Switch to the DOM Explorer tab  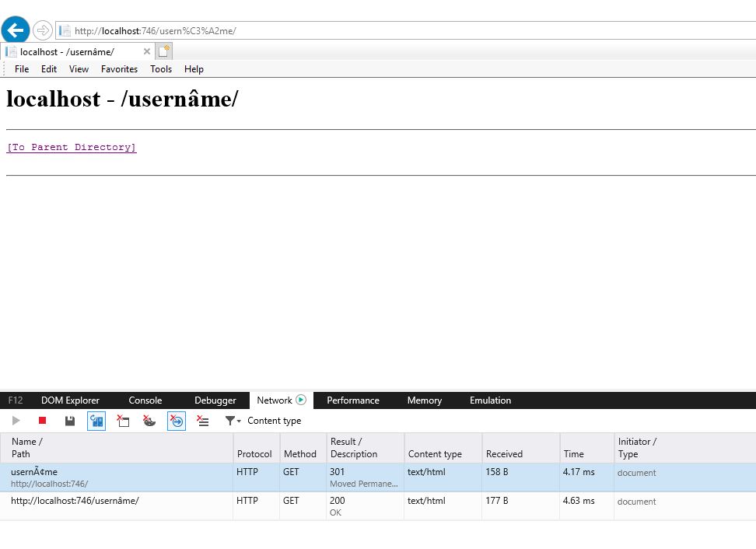click(x=70, y=400)
